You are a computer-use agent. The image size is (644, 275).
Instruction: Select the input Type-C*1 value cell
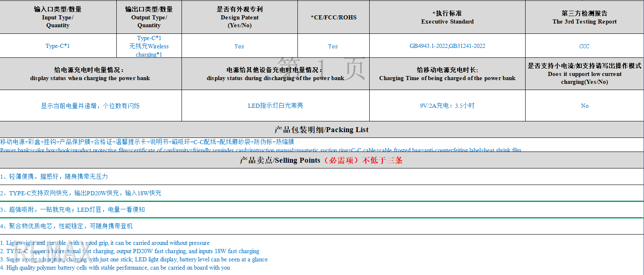[x=58, y=46]
